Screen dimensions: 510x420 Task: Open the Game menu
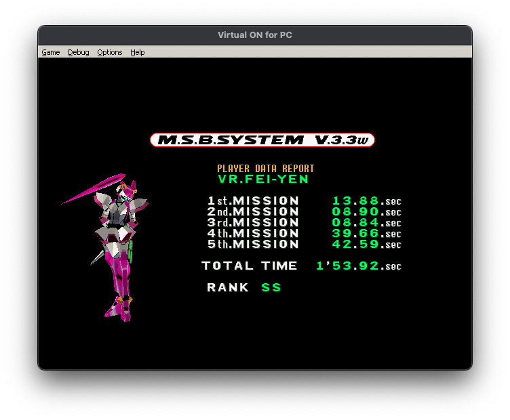[51, 52]
